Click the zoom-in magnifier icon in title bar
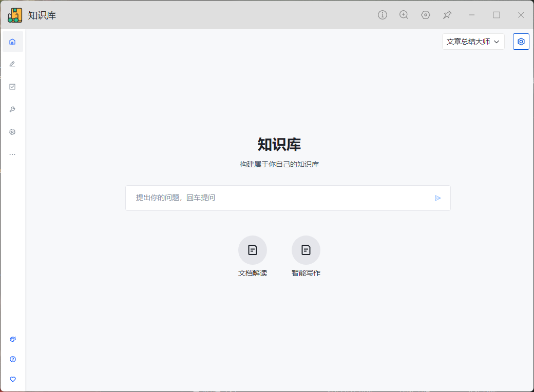The image size is (534, 392). [x=404, y=15]
